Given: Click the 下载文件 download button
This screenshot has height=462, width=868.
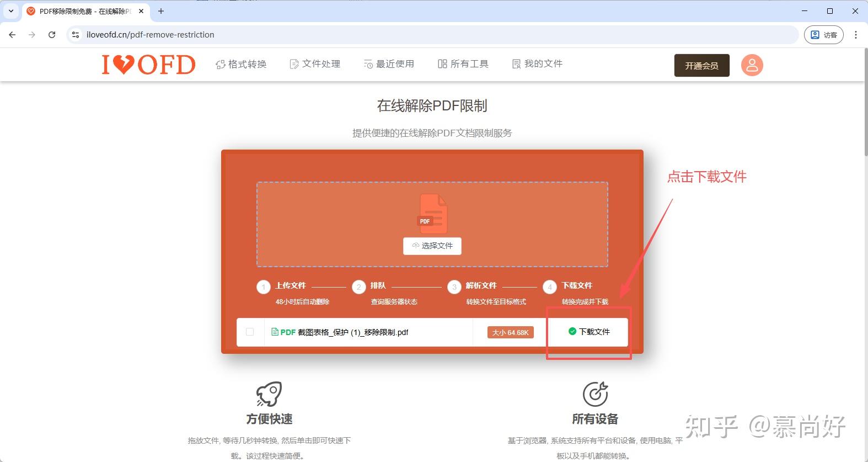Looking at the screenshot, I should click(589, 332).
